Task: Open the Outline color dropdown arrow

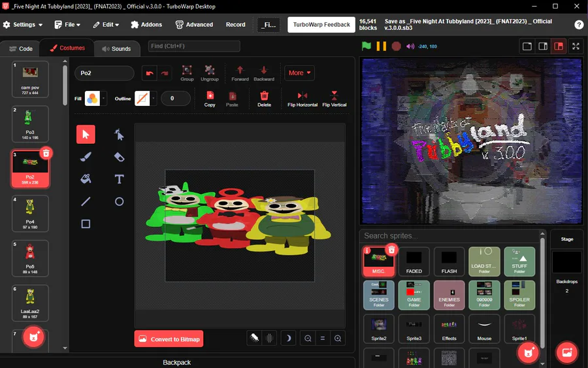Action: 154,99
